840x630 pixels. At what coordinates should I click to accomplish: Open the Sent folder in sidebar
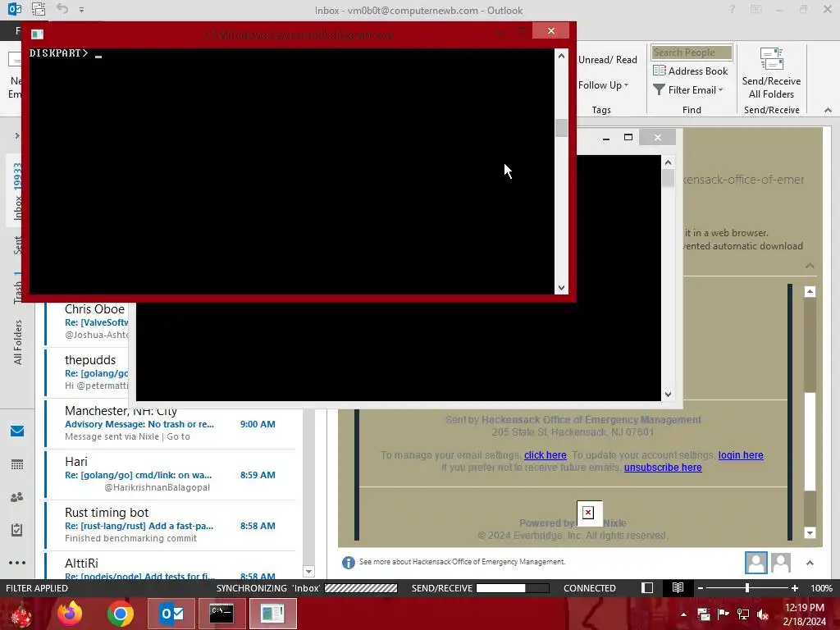point(18,244)
